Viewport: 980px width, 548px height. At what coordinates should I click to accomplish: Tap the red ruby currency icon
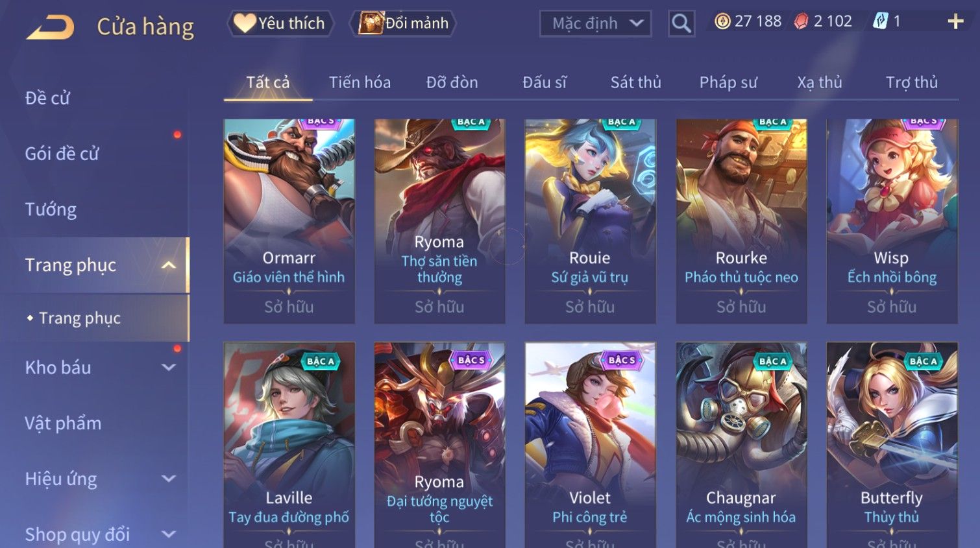click(x=802, y=22)
